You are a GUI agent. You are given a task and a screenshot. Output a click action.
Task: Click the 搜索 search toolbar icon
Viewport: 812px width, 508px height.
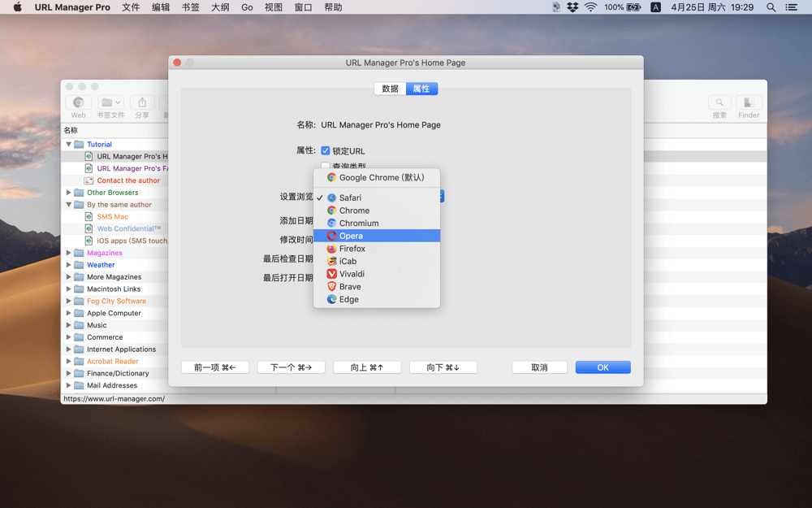[719, 102]
